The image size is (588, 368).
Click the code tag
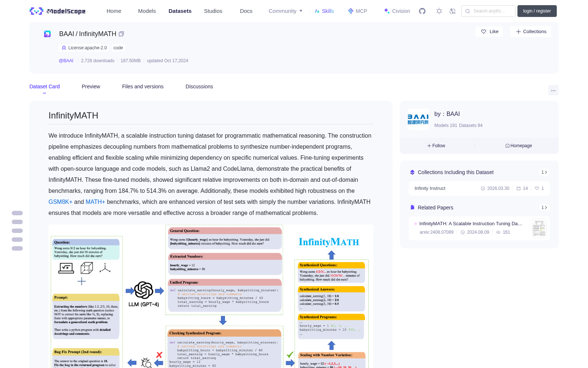coord(118,48)
